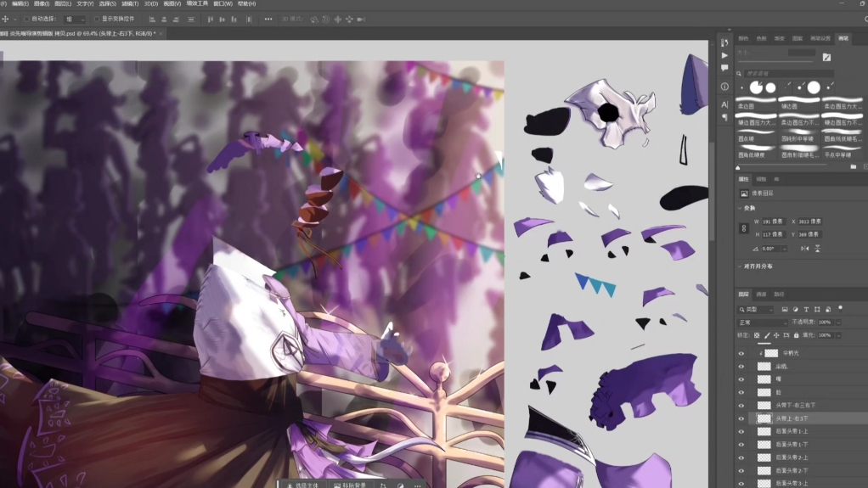
Task: Select the 硬边圆 brush preset
Action: 799,103
